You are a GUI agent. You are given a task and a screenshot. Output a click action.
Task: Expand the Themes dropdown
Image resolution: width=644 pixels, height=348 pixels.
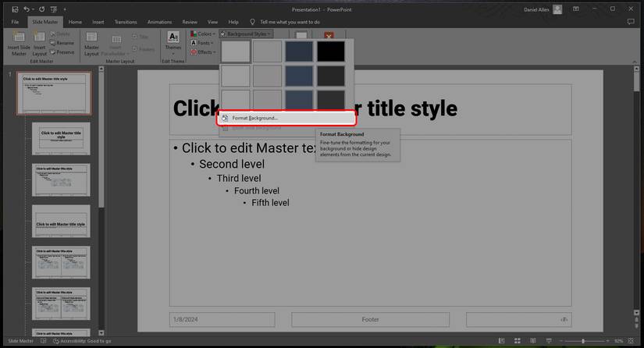pyautogui.click(x=173, y=44)
